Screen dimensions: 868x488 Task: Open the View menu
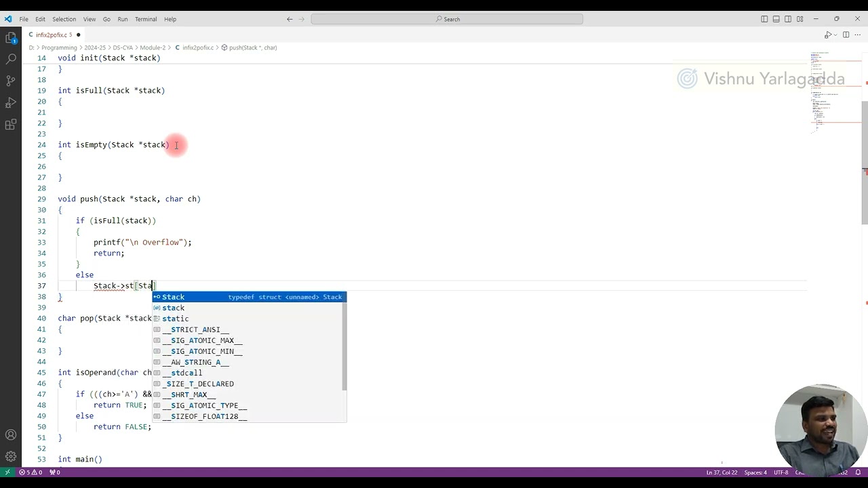(90, 19)
